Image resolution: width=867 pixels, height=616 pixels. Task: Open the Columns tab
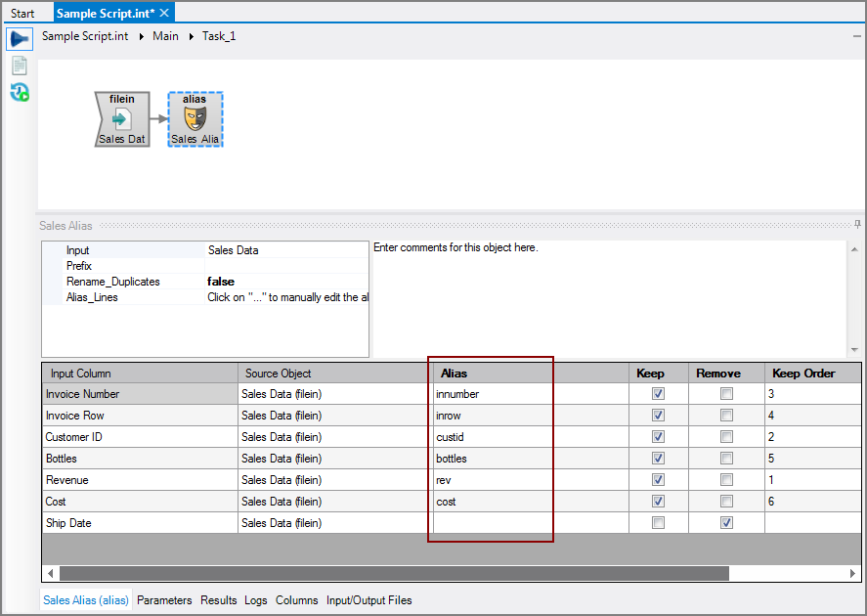point(296,600)
